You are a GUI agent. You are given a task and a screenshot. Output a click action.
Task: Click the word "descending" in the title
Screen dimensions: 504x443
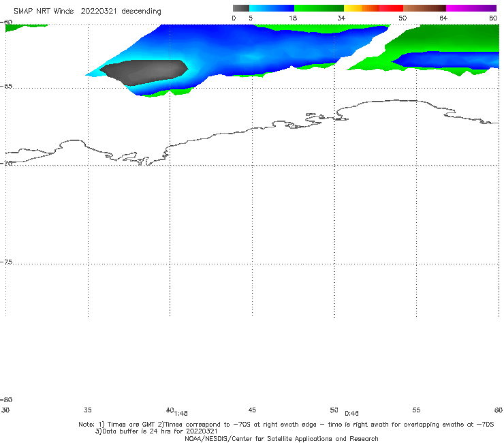(x=142, y=12)
